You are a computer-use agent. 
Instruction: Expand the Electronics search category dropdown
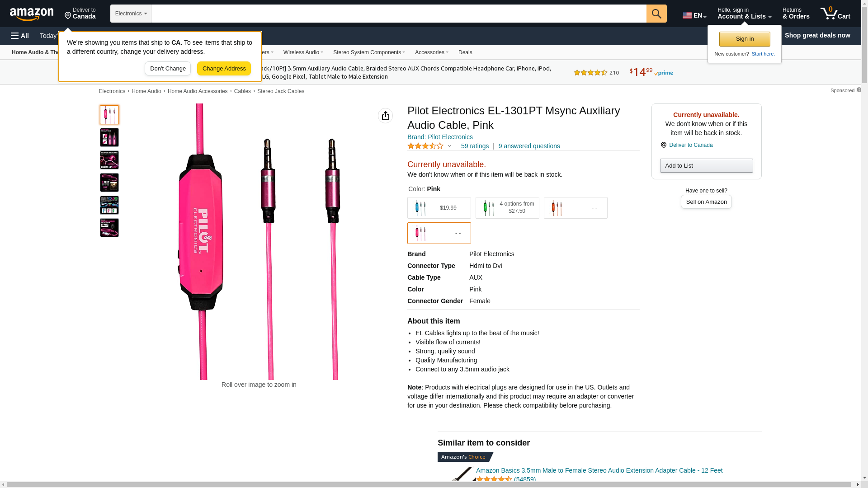(x=131, y=14)
